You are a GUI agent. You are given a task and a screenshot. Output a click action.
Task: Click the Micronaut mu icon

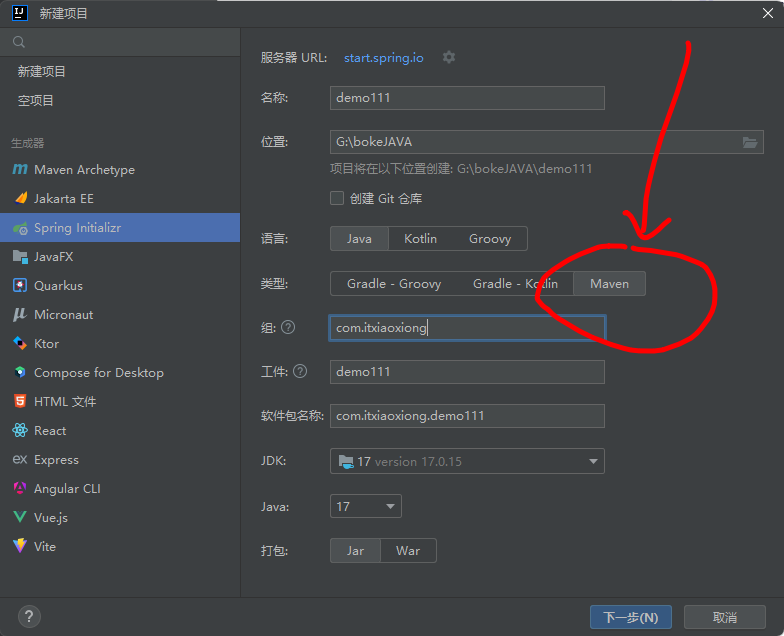(x=20, y=314)
